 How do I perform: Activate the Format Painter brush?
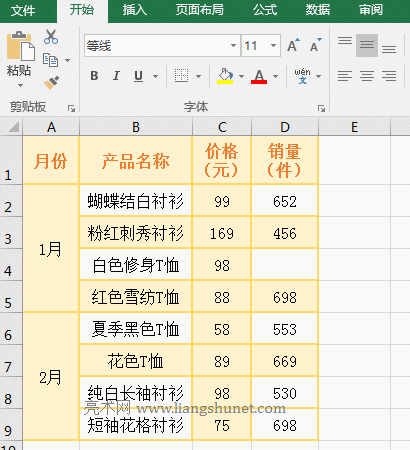[51, 82]
